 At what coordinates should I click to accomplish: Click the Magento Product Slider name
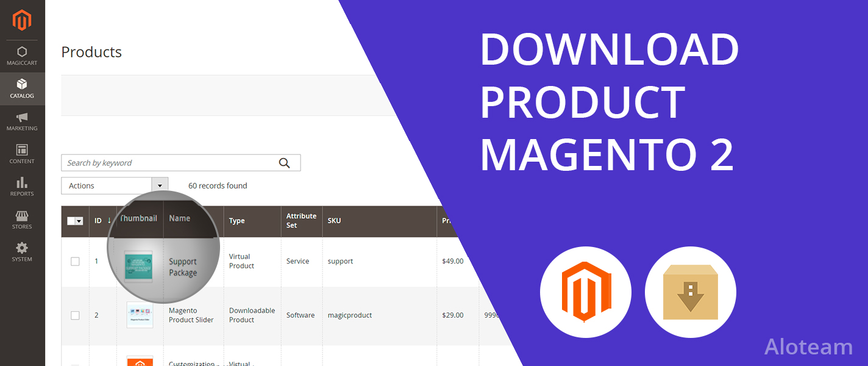point(191,315)
